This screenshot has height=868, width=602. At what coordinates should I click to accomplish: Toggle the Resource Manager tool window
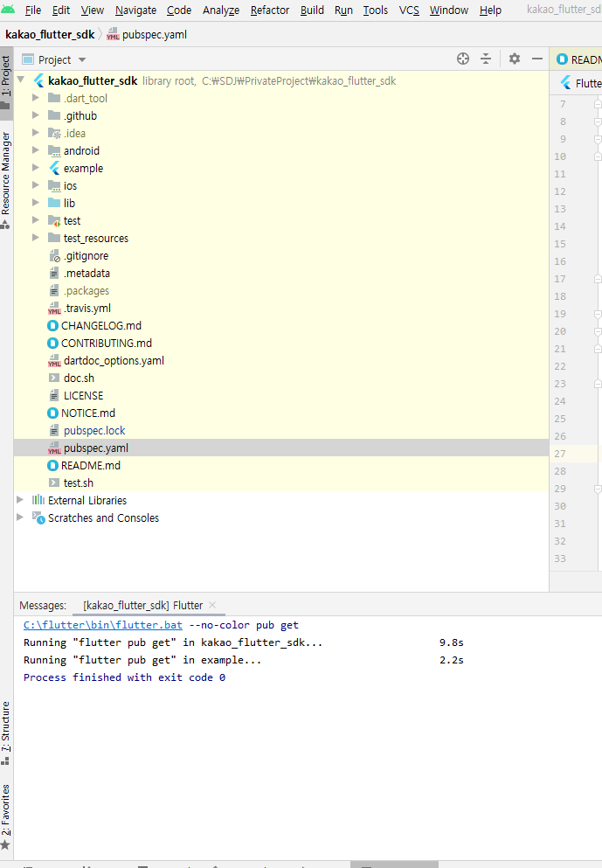pyautogui.click(x=5, y=180)
